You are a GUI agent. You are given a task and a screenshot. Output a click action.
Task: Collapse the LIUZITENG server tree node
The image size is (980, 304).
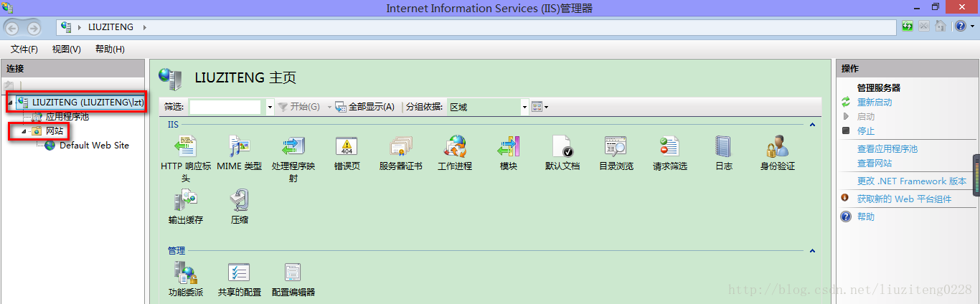(9, 103)
